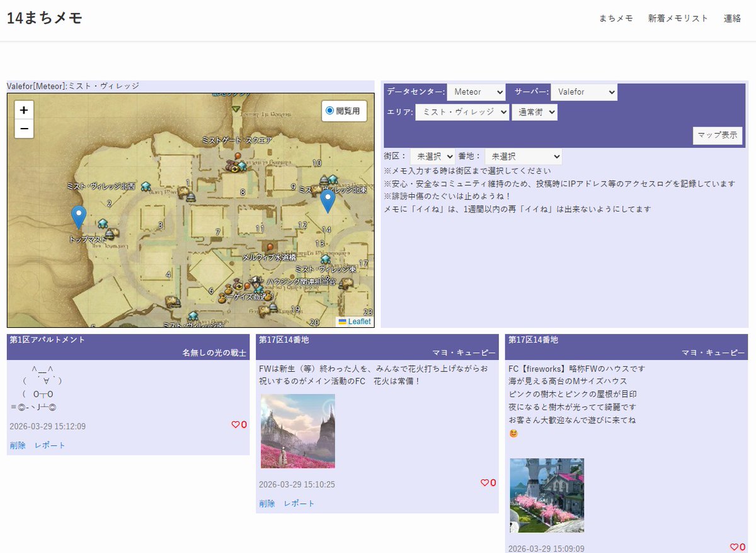756x553 pixels.
Task: Click マヨ・キューピー on the FC【fireworks】 memo
Action: tap(714, 352)
